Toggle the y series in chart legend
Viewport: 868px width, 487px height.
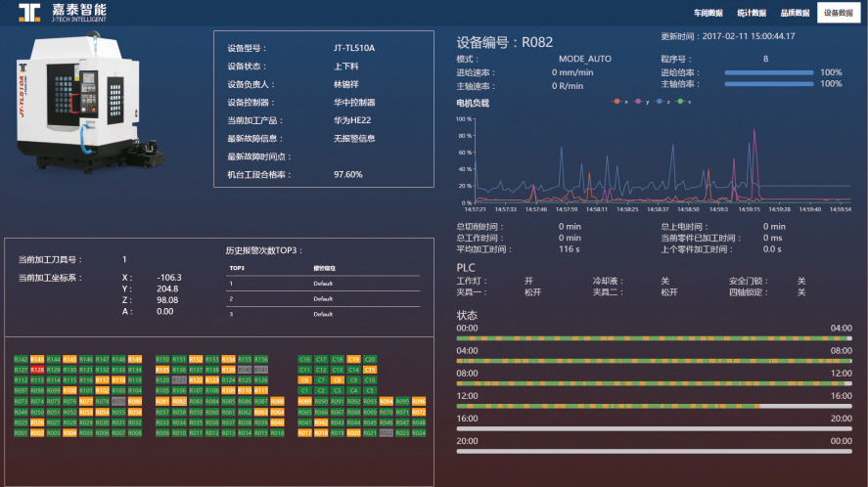[x=642, y=101]
